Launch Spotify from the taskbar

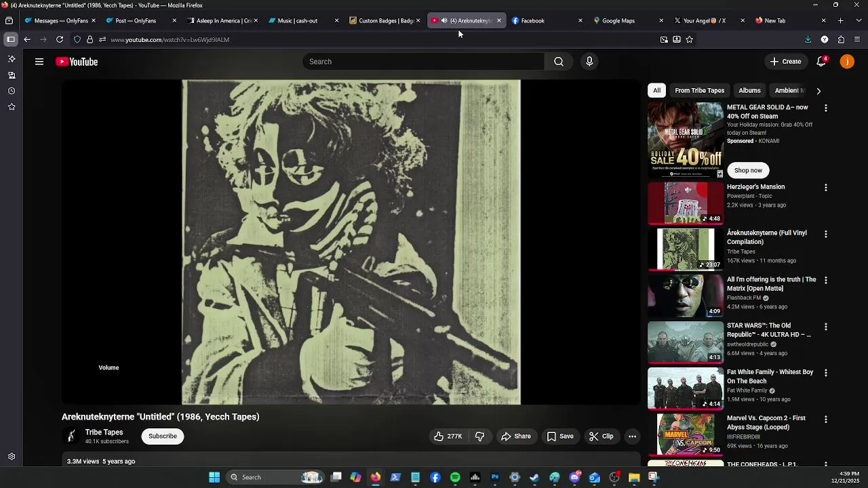coord(455,477)
